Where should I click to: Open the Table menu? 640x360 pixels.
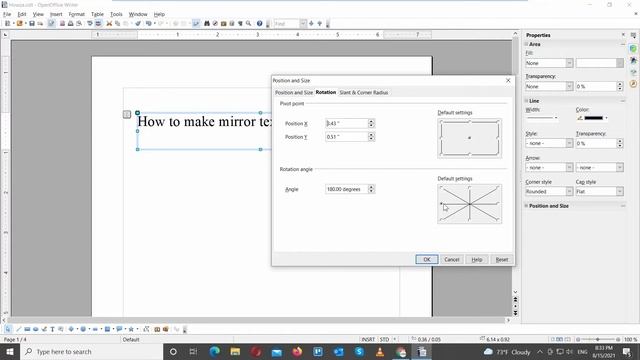[97, 14]
